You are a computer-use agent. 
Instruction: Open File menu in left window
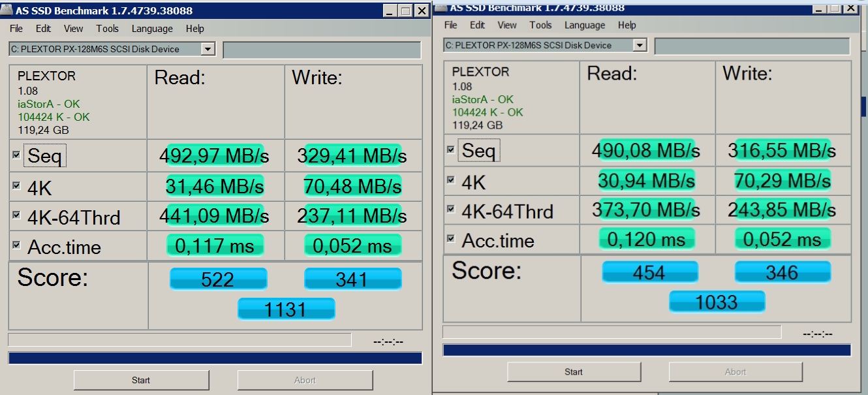(16, 29)
